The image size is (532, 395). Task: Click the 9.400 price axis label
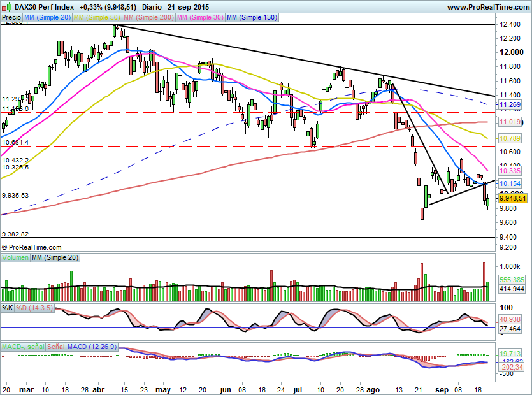(508, 237)
